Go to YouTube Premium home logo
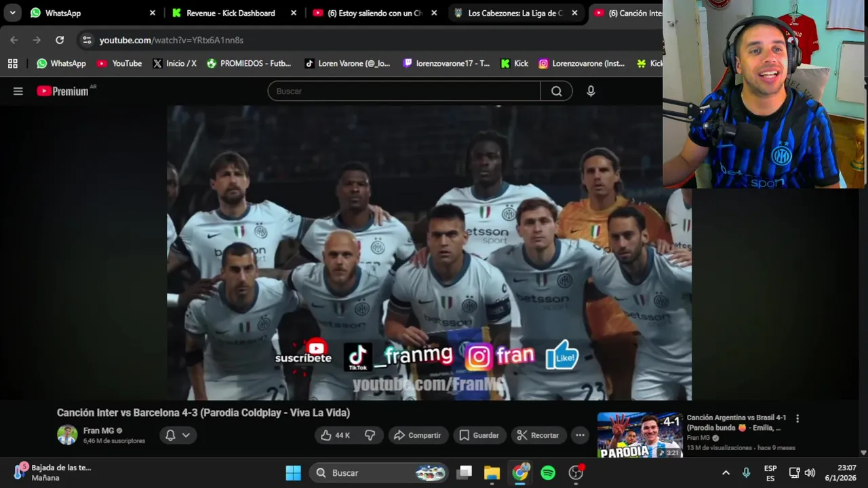This screenshot has height=488, width=868. coord(63,91)
